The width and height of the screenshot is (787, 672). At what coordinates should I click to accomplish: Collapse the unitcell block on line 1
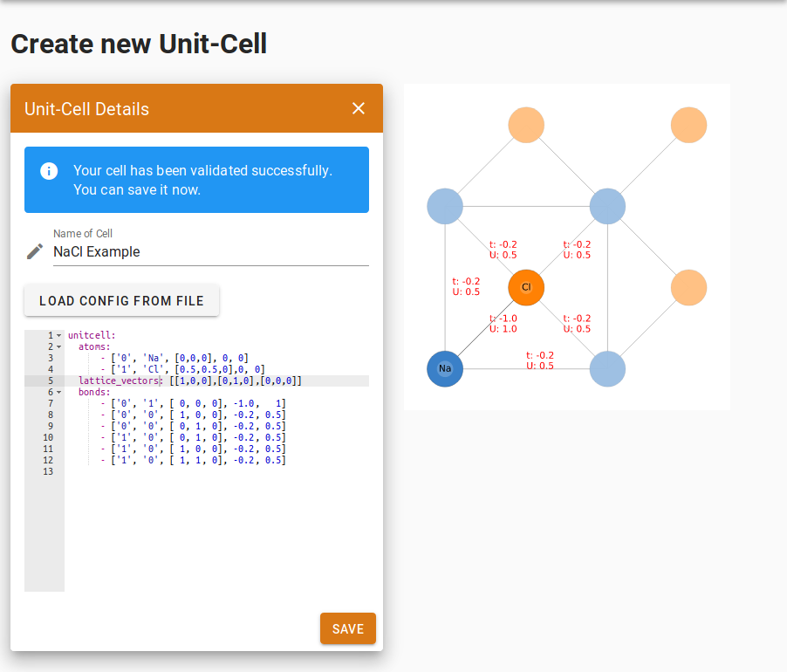(x=57, y=335)
